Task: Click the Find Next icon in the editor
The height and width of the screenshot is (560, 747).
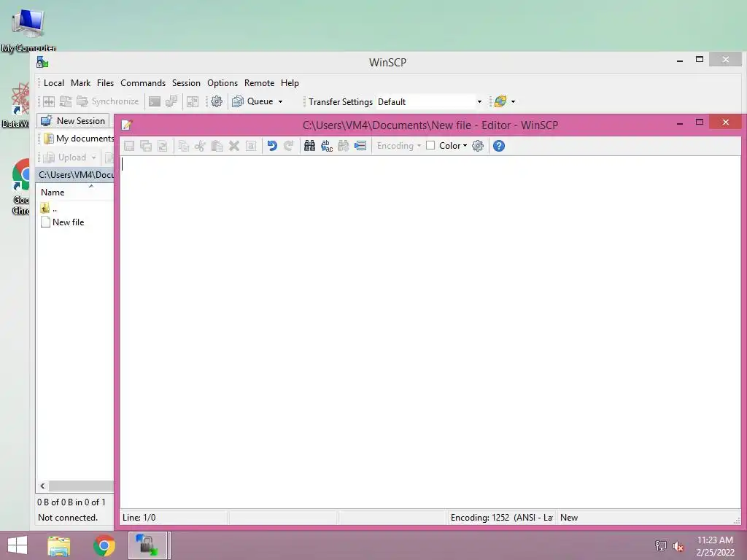Action: (x=343, y=146)
